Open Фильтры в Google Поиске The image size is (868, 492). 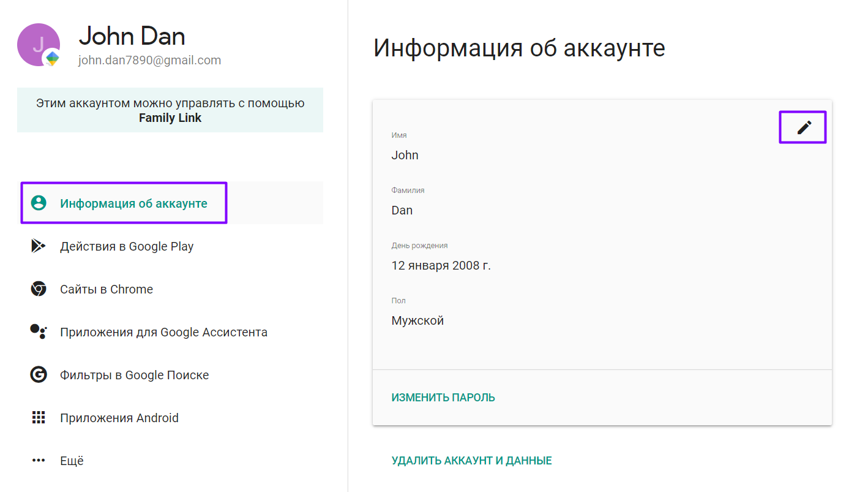pyautogui.click(x=170, y=375)
